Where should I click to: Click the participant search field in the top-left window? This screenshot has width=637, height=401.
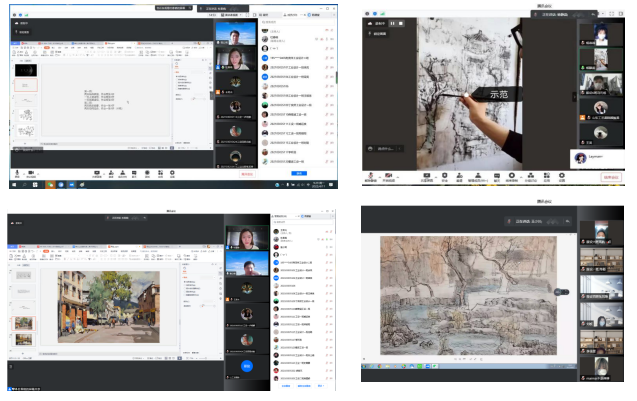297,22
